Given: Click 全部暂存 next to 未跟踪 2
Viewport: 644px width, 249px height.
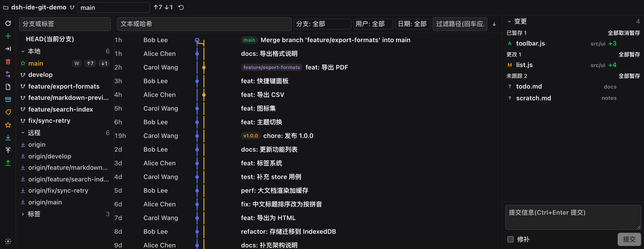Looking at the screenshot, I should coord(629,76).
